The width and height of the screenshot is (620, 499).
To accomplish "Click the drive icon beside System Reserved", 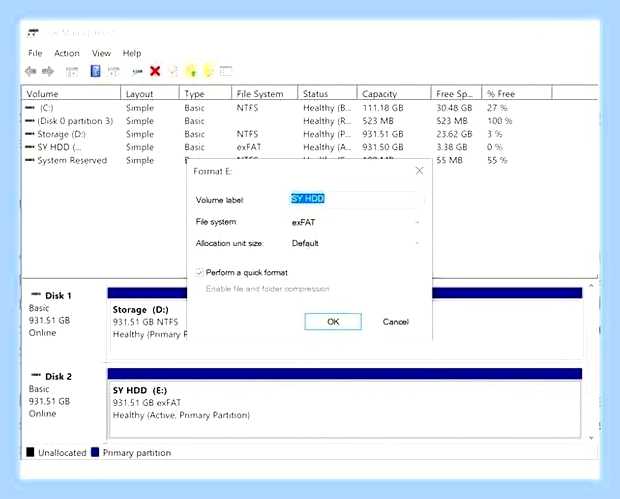I will click(30, 160).
